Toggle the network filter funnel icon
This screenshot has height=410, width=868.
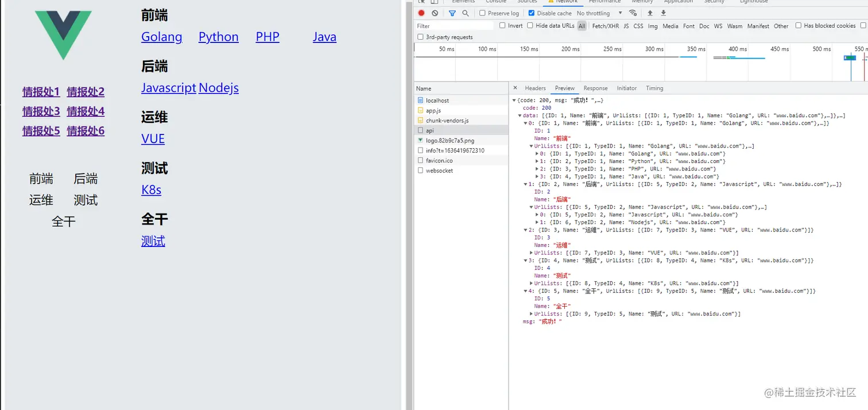pyautogui.click(x=452, y=13)
